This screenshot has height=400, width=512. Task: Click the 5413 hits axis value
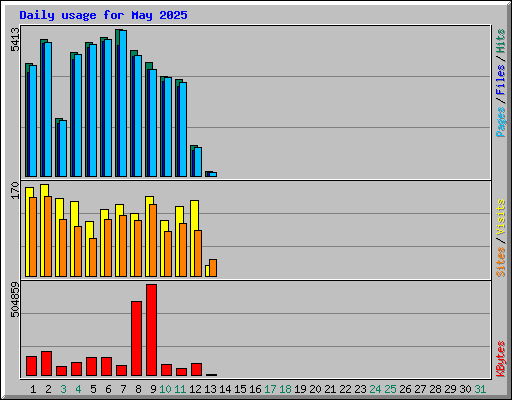[15, 40]
